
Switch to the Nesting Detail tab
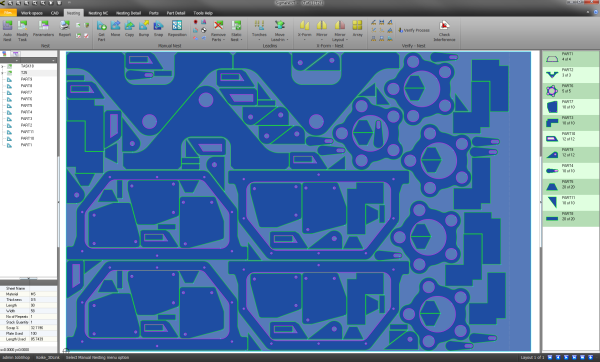[128, 13]
